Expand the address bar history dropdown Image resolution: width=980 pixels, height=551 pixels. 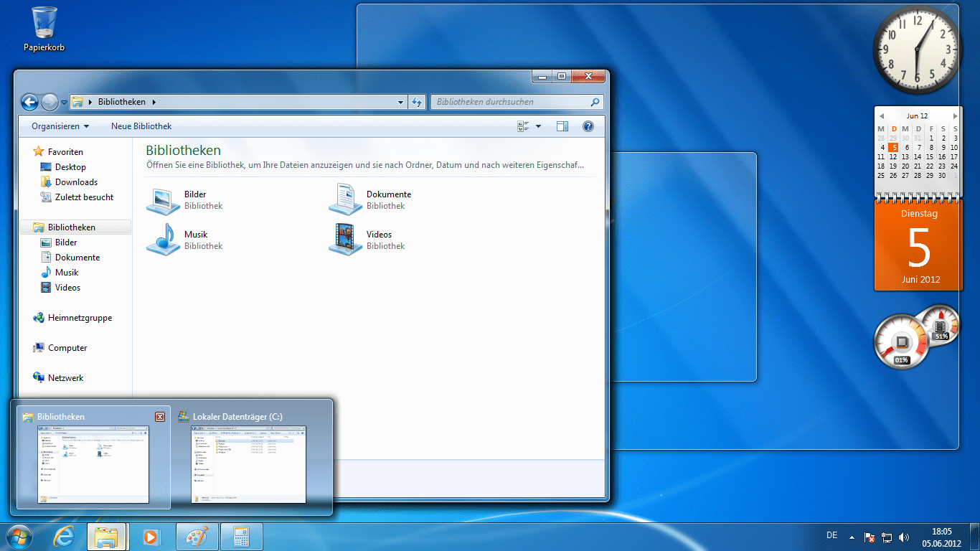tap(401, 102)
